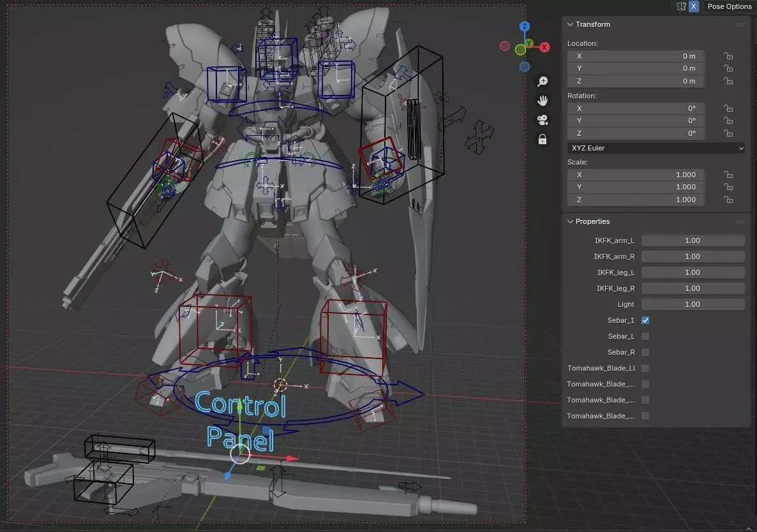Click the padlock icon under the camera icon
This screenshot has height=532, width=757.
[x=543, y=140]
